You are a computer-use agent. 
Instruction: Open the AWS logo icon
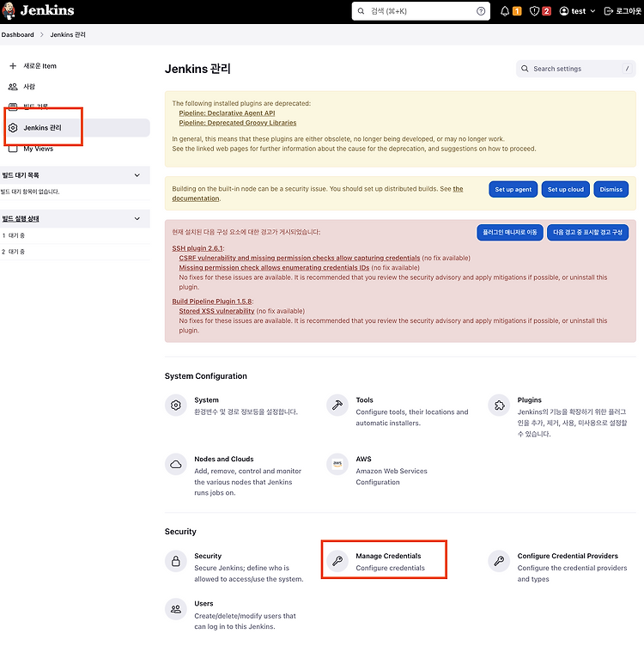(x=337, y=464)
